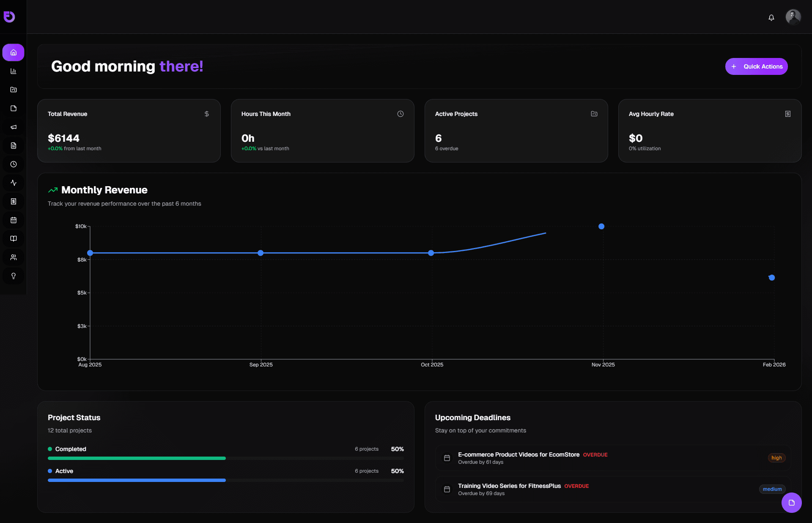Image resolution: width=812 pixels, height=523 pixels.
Task: Click the lightbulb ideas sidebar icon
Action: [x=14, y=276]
